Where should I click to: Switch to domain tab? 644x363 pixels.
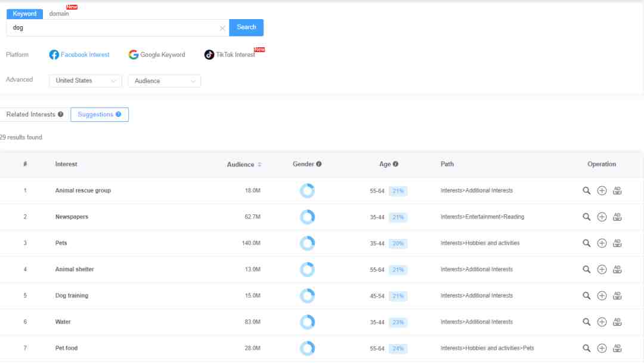click(x=59, y=14)
